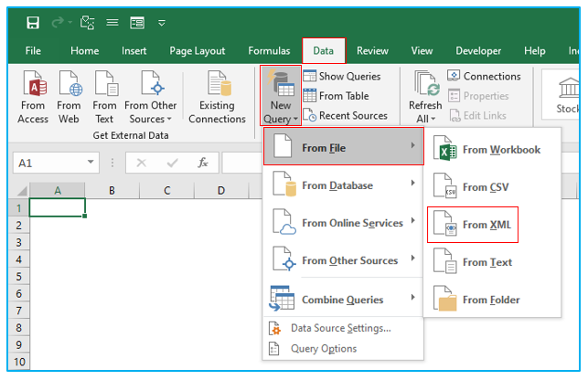Select column D header
Image resolution: width=588 pixels, height=380 pixels.
coord(221,190)
